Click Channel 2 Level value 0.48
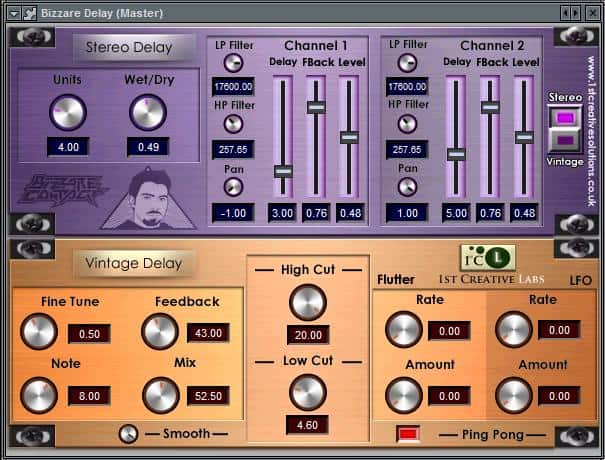Image resolution: width=605 pixels, height=460 pixels. tap(524, 213)
